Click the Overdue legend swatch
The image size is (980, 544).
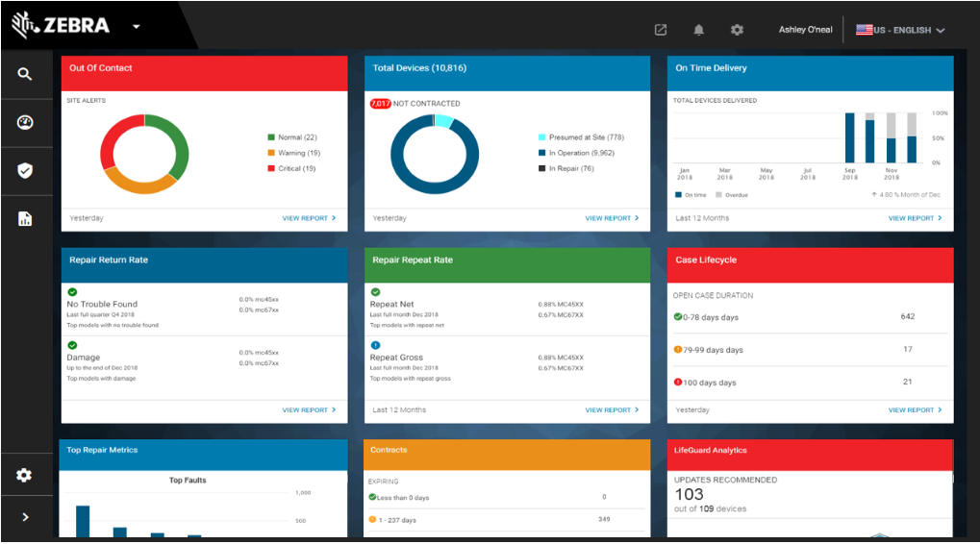coord(718,195)
